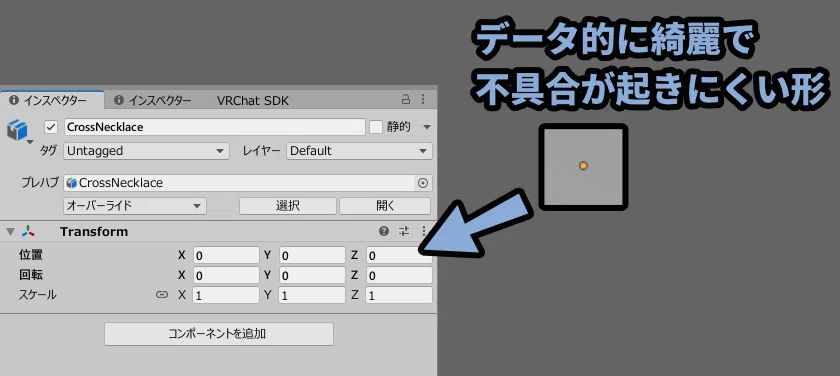Toggle the CrossNecklace active checkbox
Image resolution: width=840 pixels, height=376 pixels.
pos(51,127)
